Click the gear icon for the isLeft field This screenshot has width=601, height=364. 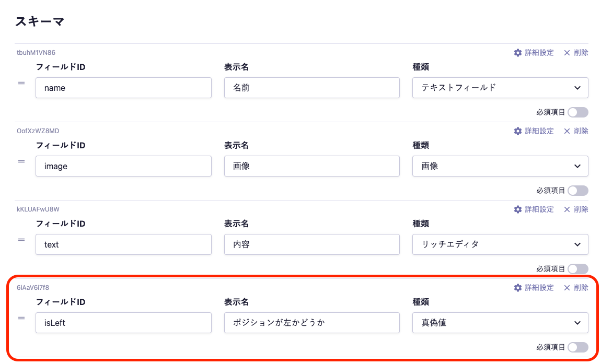(x=518, y=288)
